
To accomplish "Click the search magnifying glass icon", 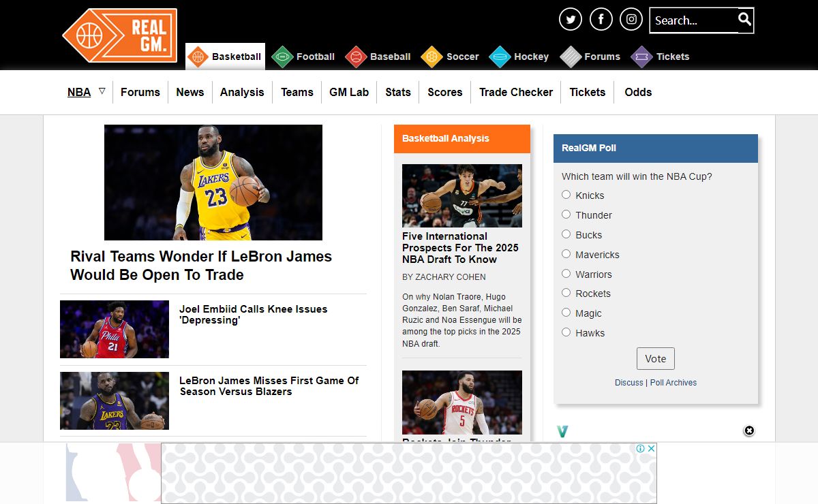I will pos(744,19).
